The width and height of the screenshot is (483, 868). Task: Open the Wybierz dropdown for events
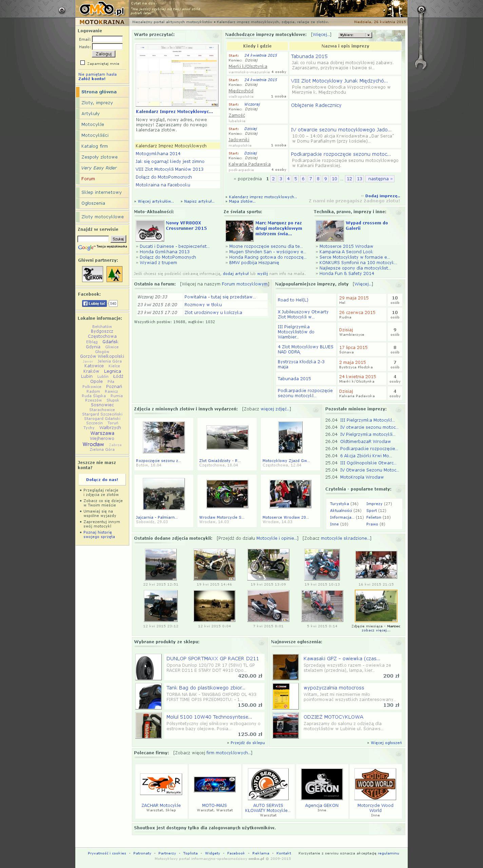point(355,35)
